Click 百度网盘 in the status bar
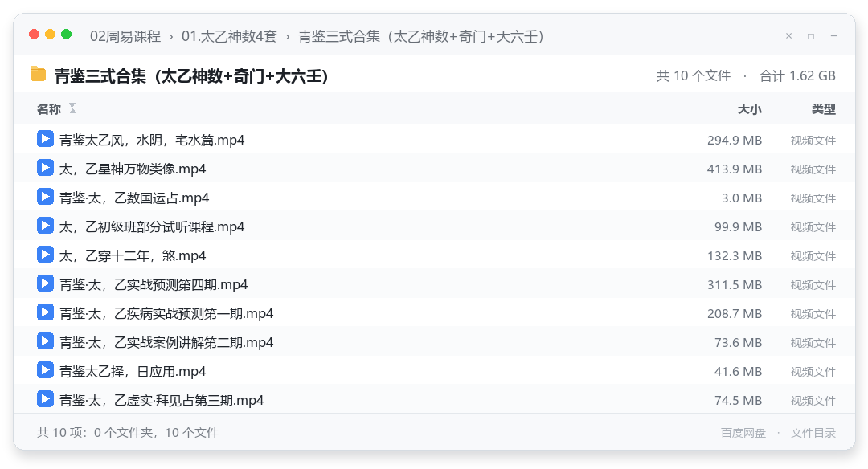Viewport: 868px width, 469px height. [743, 433]
